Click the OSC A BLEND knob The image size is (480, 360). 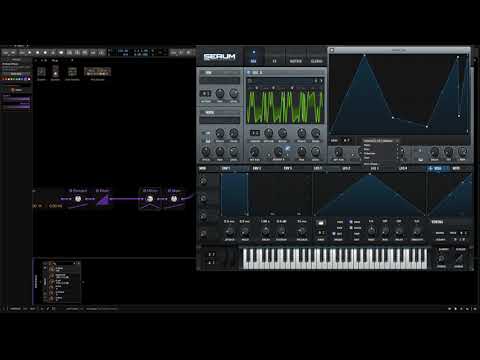tap(282, 133)
